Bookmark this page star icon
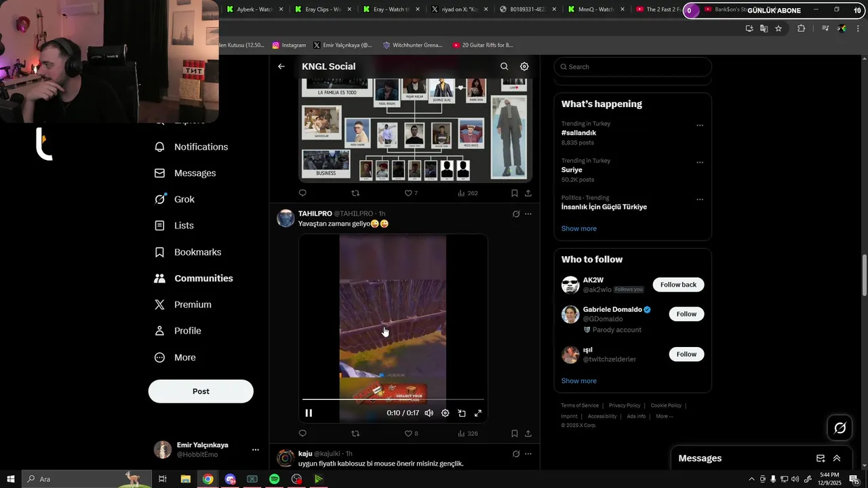 (x=778, y=28)
